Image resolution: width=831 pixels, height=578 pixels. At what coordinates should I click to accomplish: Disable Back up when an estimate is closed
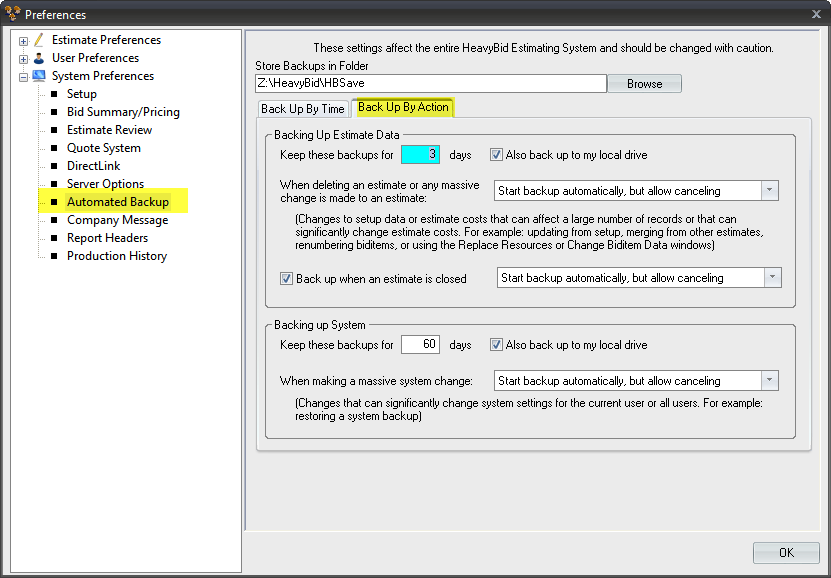287,278
